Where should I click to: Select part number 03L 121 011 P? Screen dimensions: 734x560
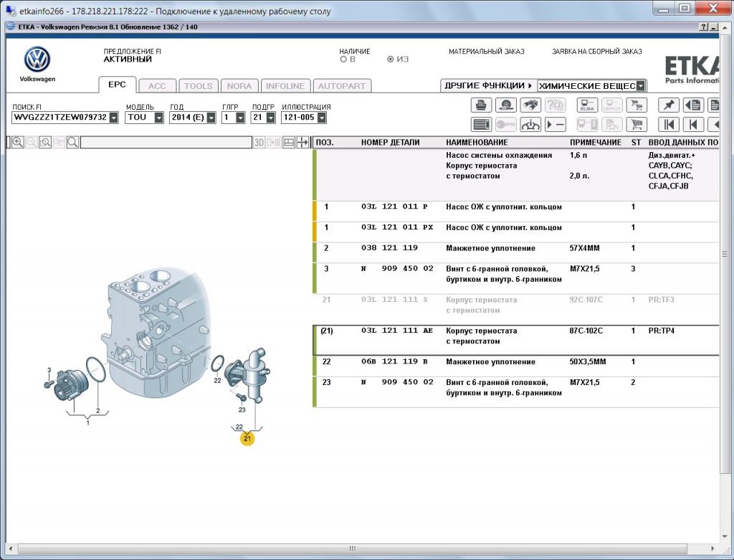point(395,207)
